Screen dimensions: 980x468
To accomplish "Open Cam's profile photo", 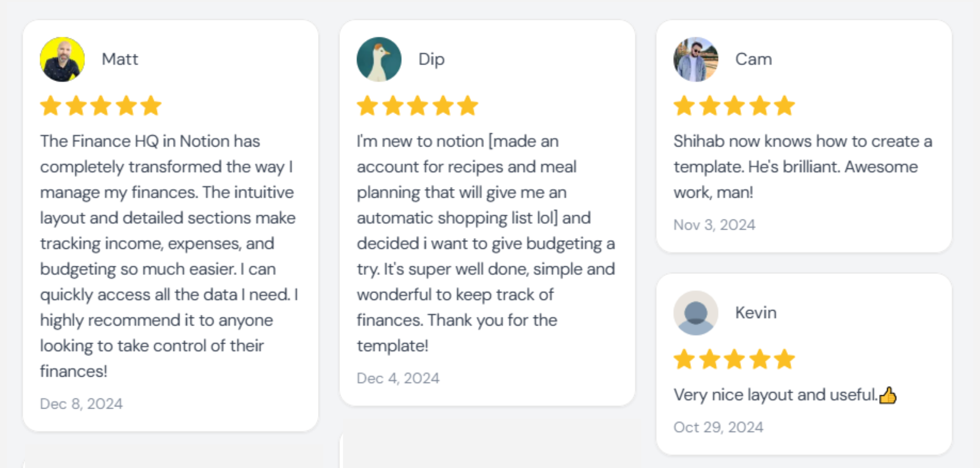I will 696,59.
